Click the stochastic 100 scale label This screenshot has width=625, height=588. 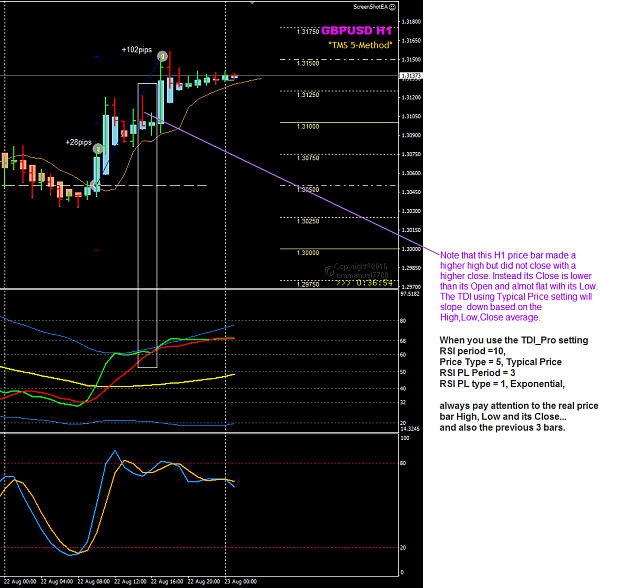405,438
